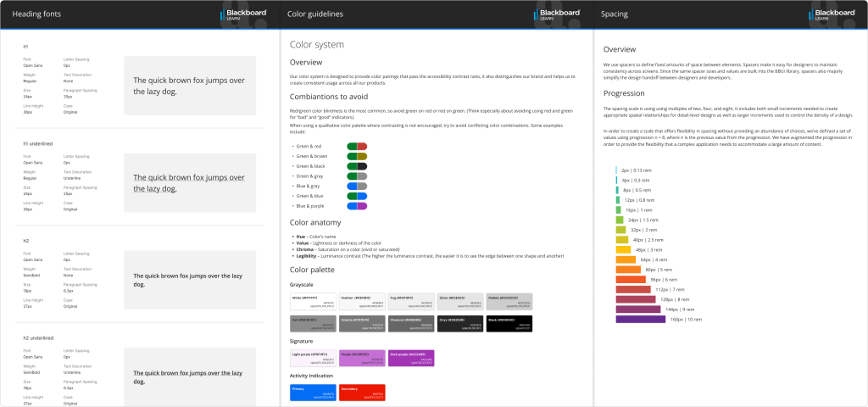Choose the Dark purple signature swatch

pyautogui.click(x=411, y=357)
